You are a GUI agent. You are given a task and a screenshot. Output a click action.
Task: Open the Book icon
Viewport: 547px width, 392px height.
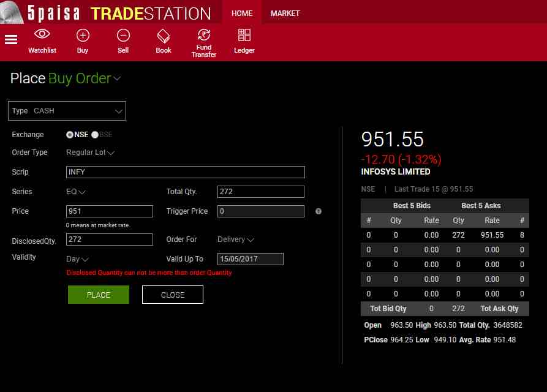(x=164, y=35)
